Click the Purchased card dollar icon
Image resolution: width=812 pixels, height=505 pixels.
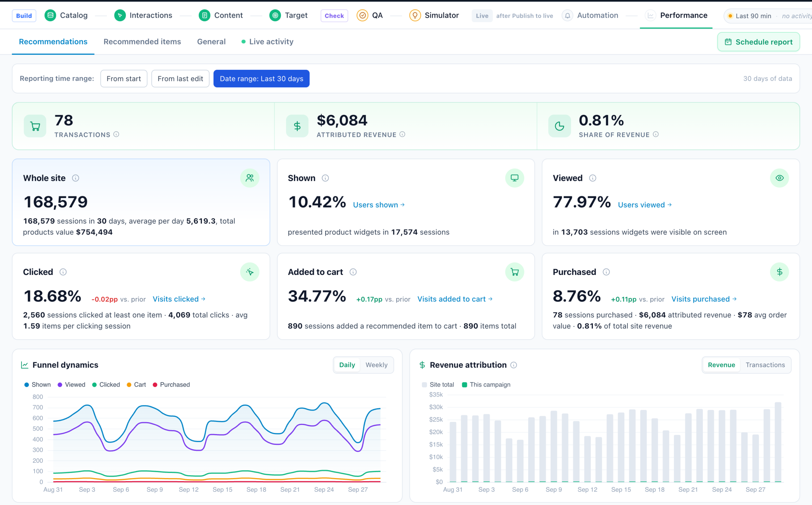click(x=780, y=272)
